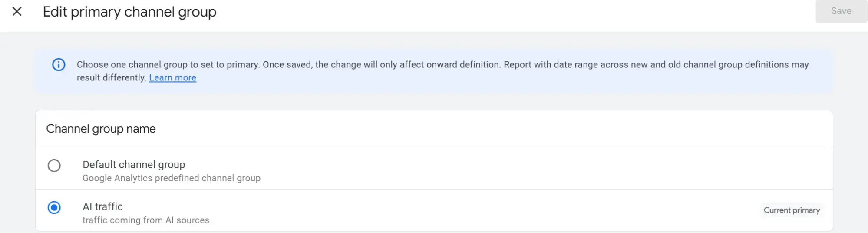Viewport: 868px width, 233px height.
Task: Click the Google Analytics predefined channel group description
Action: 172,178
